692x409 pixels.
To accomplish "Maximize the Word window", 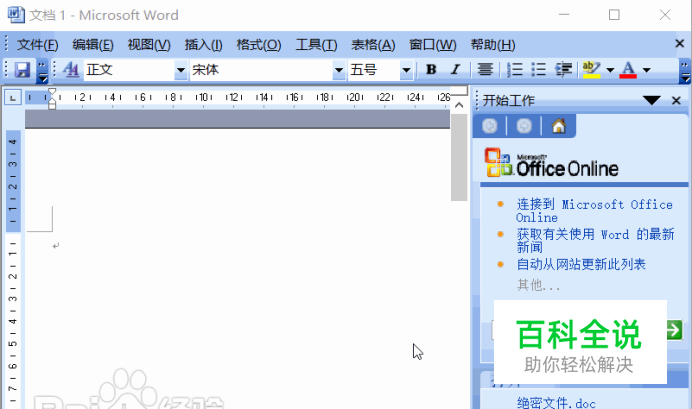I will coord(614,15).
